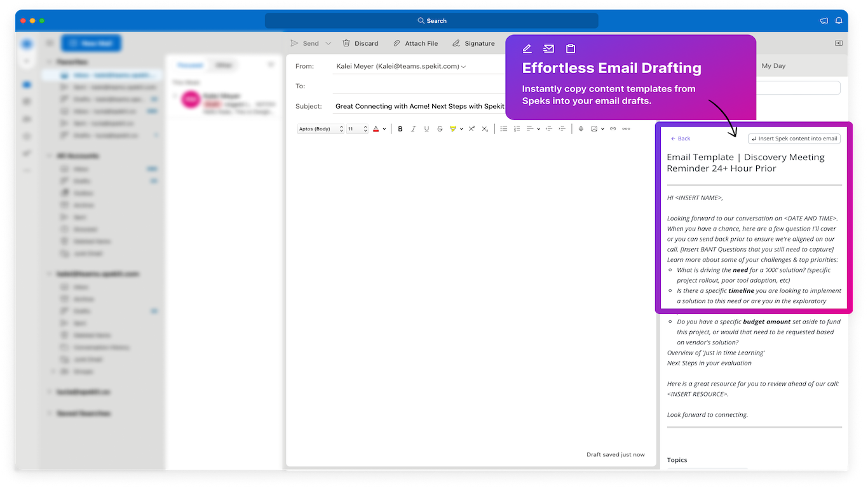This screenshot has height=488, width=868.
Task: Insert a numbered list
Action: tap(517, 129)
